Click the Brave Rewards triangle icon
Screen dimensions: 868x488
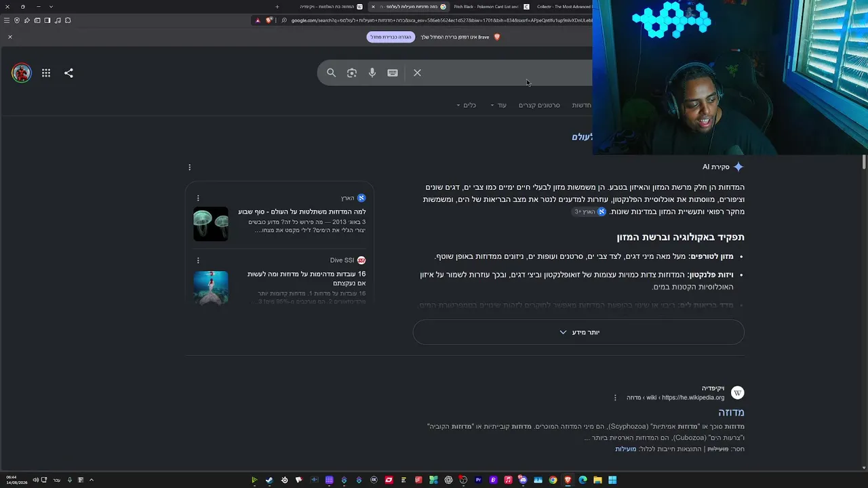click(x=258, y=20)
